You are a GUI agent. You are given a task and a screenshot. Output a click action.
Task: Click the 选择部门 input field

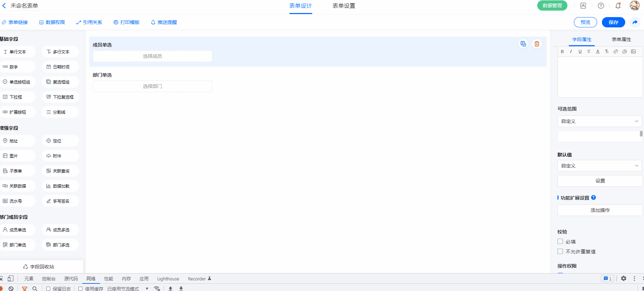pyautogui.click(x=153, y=86)
